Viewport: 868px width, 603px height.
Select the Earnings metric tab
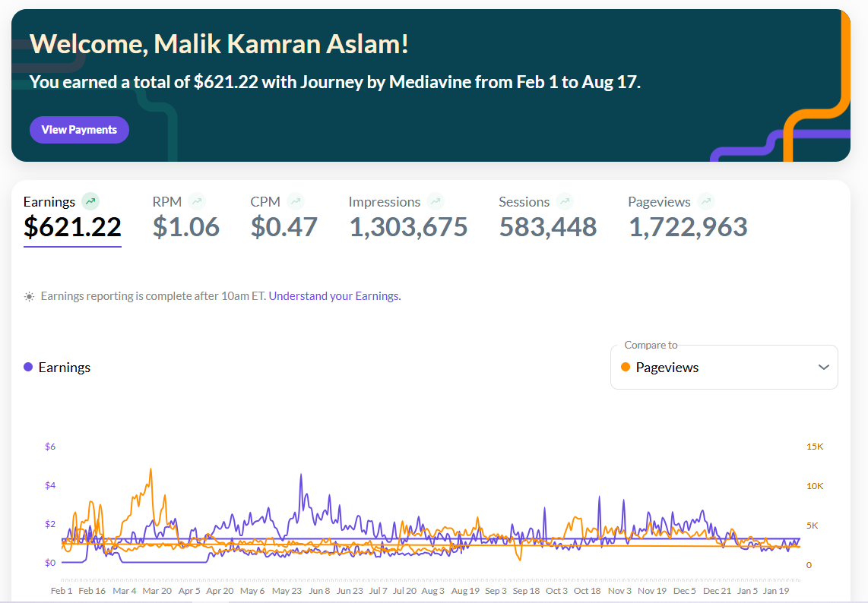(72, 219)
